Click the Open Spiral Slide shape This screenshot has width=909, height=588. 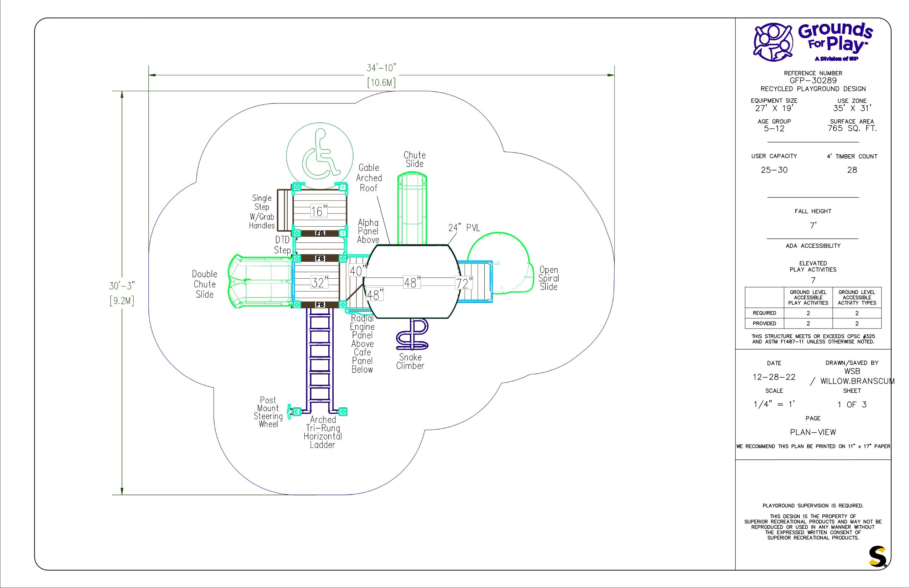click(x=502, y=263)
